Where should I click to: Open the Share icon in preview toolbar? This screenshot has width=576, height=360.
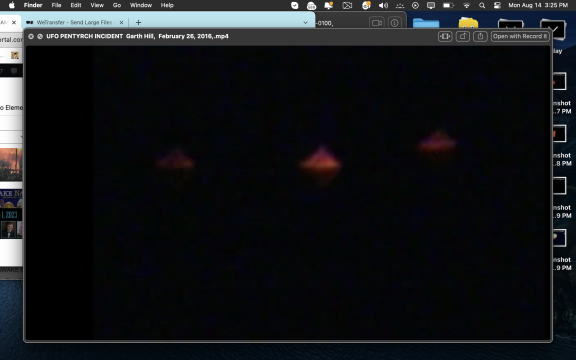click(x=480, y=36)
